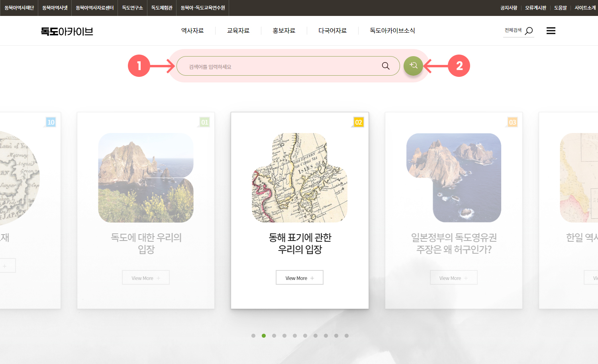This screenshot has height=364, width=598.
Task: Click View More on 일본정부의 독도영유권 card
Action: pyautogui.click(x=453, y=277)
